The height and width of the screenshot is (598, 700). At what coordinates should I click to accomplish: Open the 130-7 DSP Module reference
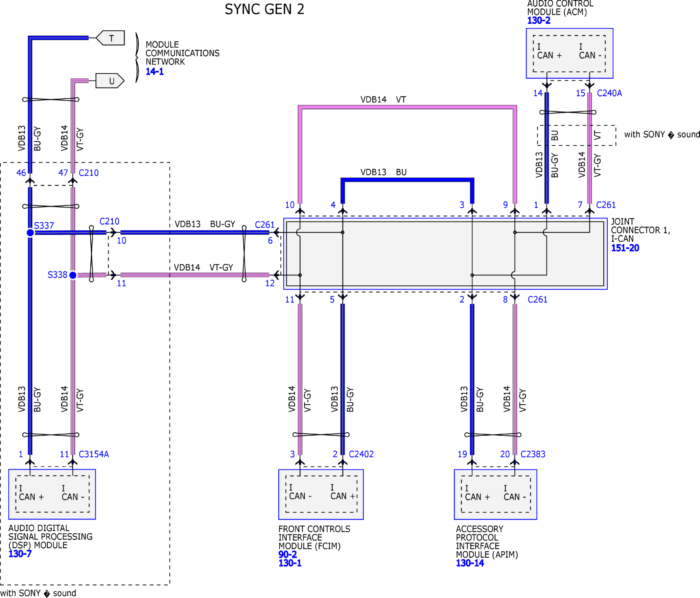pos(20,554)
